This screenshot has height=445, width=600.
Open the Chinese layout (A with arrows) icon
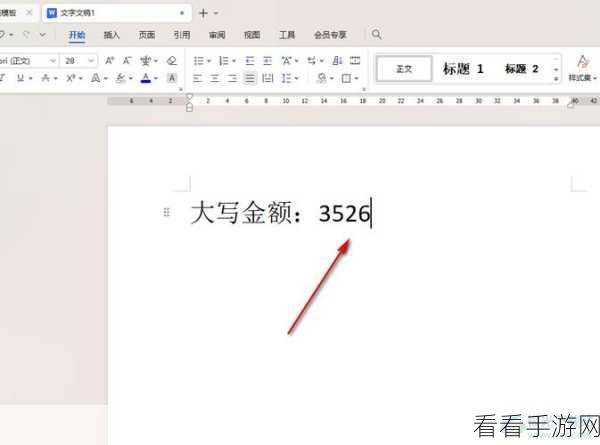(287, 60)
